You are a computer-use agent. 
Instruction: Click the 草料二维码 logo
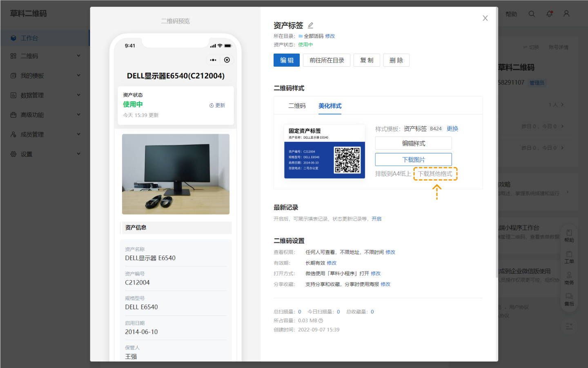(28, 13)
